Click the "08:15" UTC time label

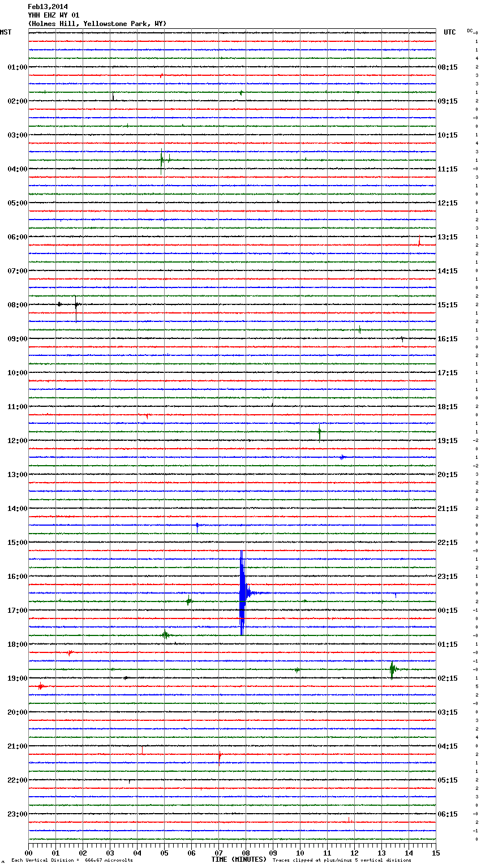[x=448, y=67]
